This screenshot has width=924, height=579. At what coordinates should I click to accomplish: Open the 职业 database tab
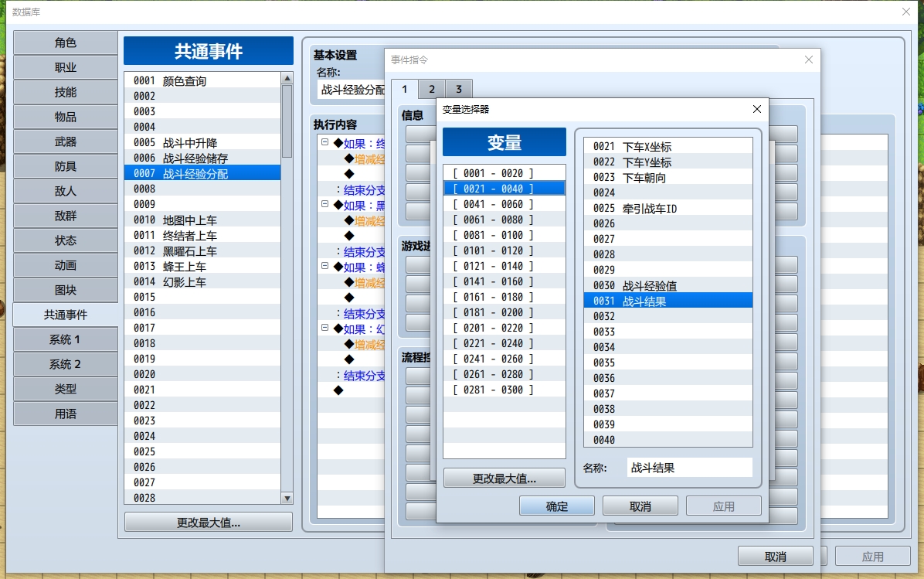click(x=66, y=67)
